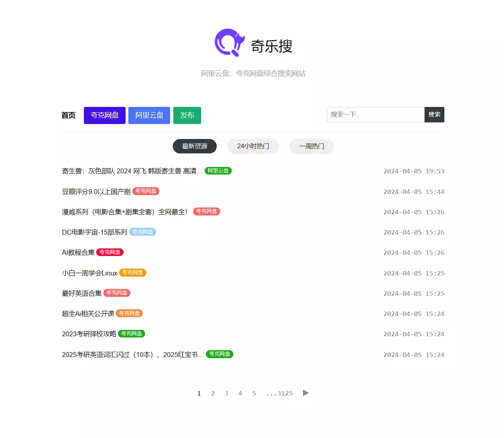Switch to the 一周热门 tab
The width and height of the screenshot is (504, 438).
(x=311, y=146)
